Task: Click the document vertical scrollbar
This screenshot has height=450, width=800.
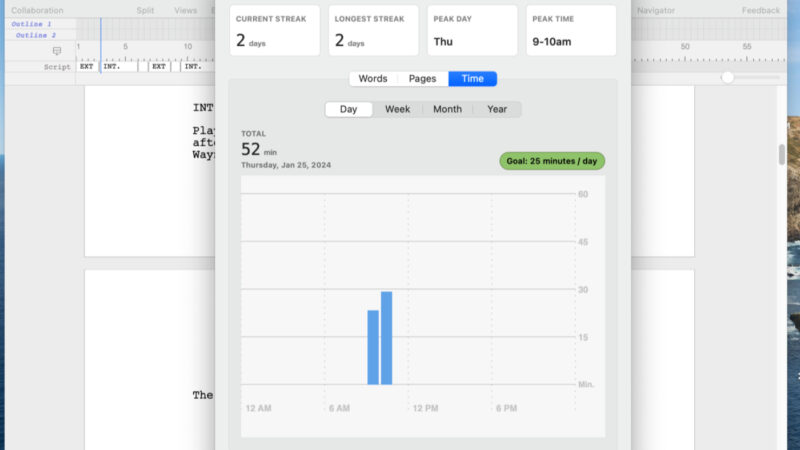Action: point(782,155)
